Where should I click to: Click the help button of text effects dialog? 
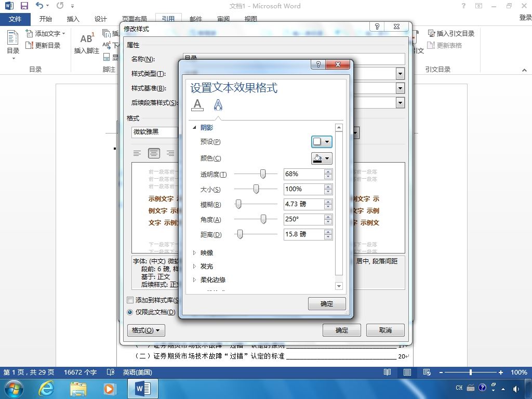click(318, 64)
